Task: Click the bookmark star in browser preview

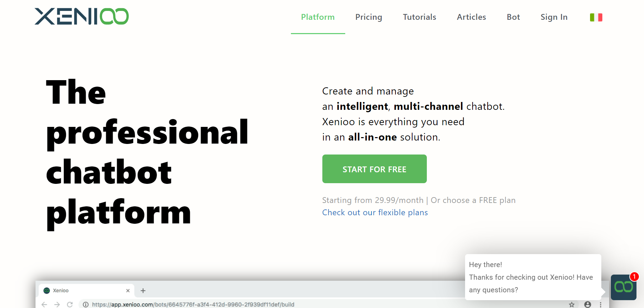Action: (572, 304)
